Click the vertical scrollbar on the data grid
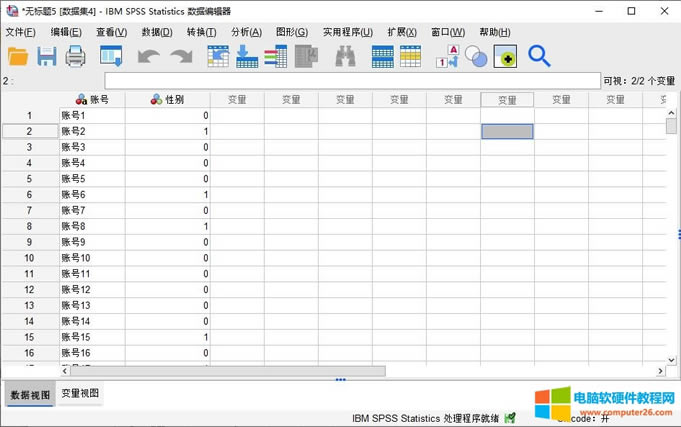The width and height of the screenshot is (681, 427). click(672, 240)
